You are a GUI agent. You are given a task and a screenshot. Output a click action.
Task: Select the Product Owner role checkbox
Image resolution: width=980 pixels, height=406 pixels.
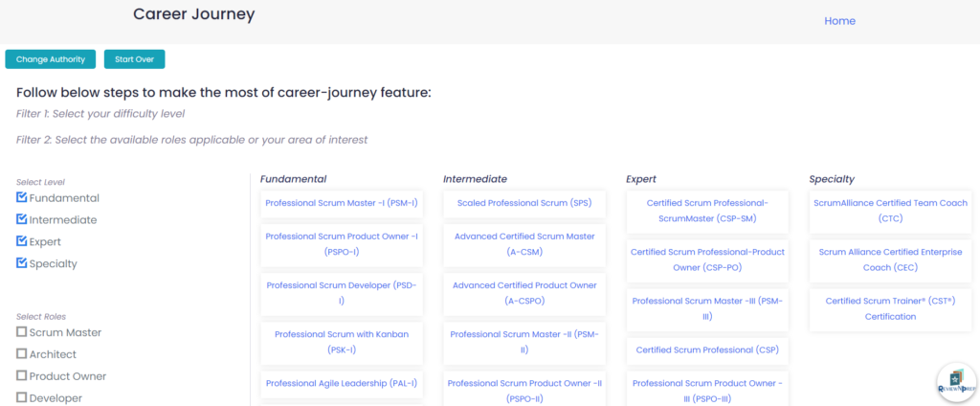22,376
